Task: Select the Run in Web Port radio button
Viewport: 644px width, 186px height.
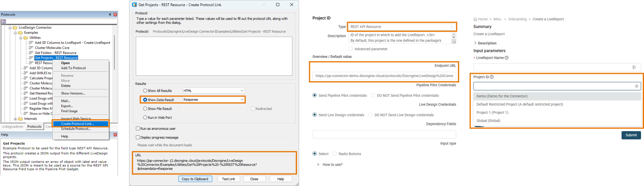Action: [145, 118]
